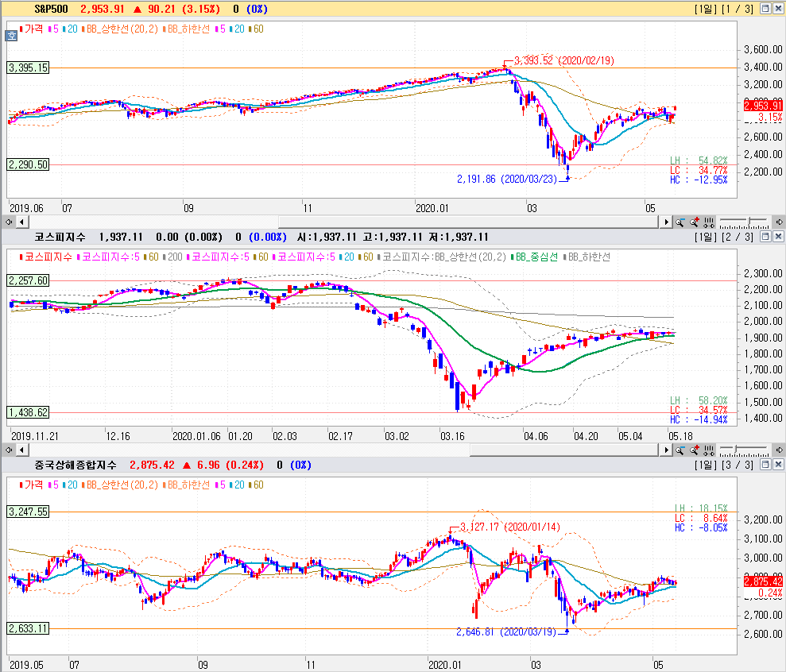The height and width of the screenshot is (672, 786).
Task: Click 코스피지수 panel horizontal scrollbar thumb
Action: coord(564,450)
